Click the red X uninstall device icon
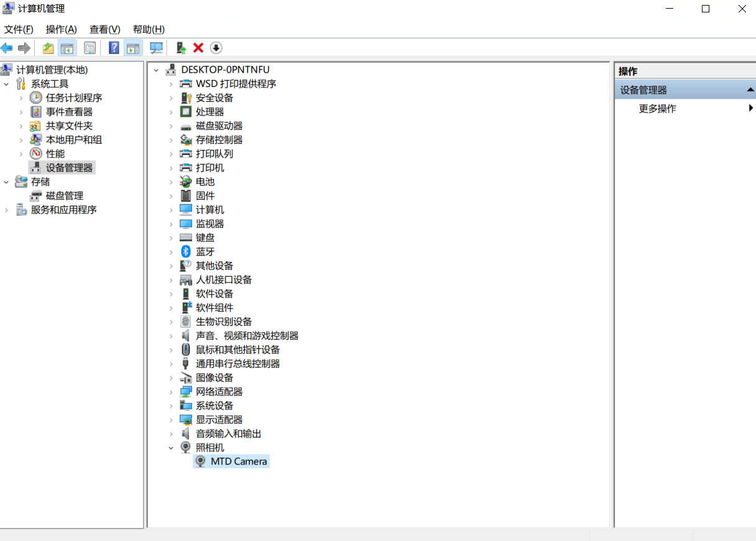The width and height of the screenshot is (756, 541). click(x=199, y=48)
